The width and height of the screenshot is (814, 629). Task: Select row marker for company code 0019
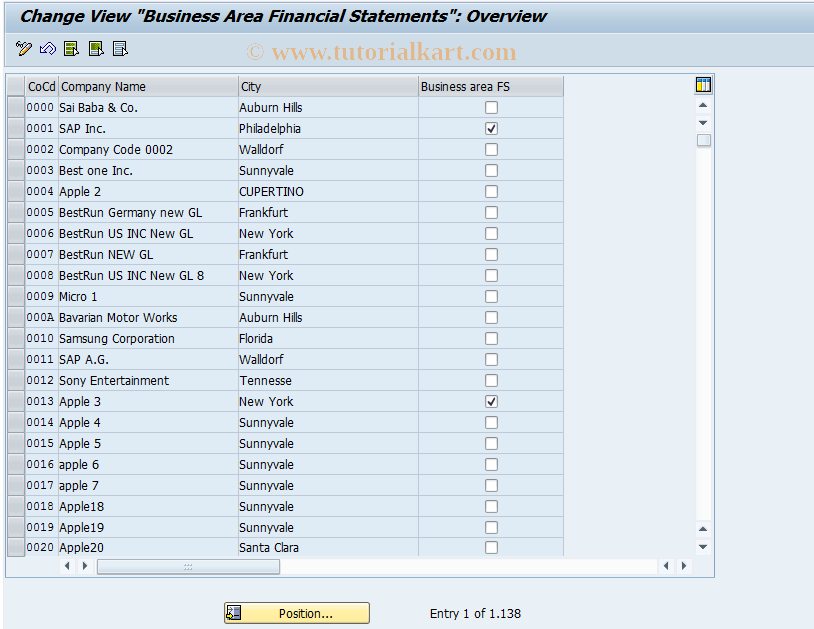pos(16,527)
